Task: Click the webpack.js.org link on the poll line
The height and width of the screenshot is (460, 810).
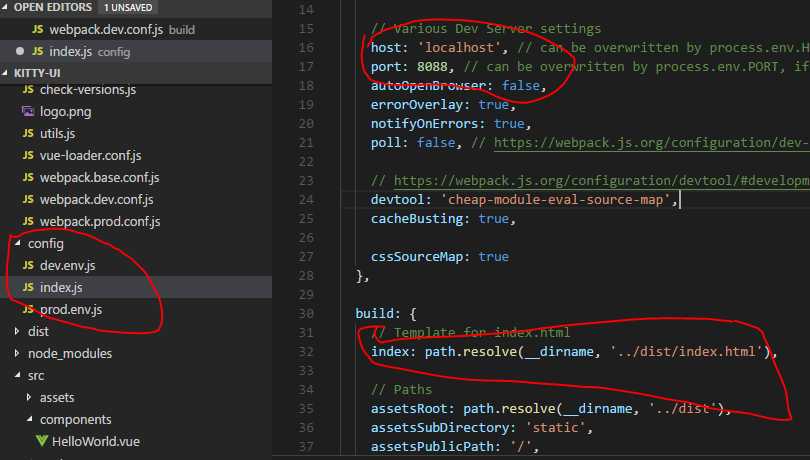Action: [x=650, y=143]
